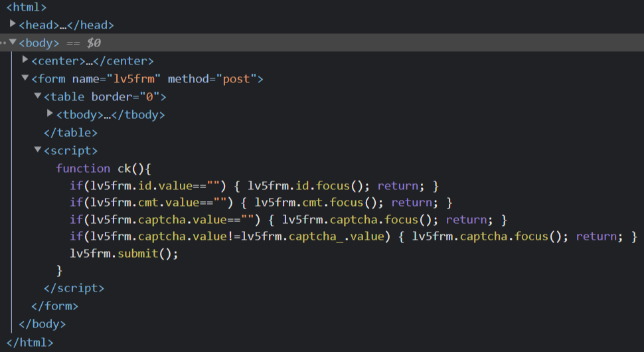
Task: Collapse the script element triangle
Action: pos(38,149)
